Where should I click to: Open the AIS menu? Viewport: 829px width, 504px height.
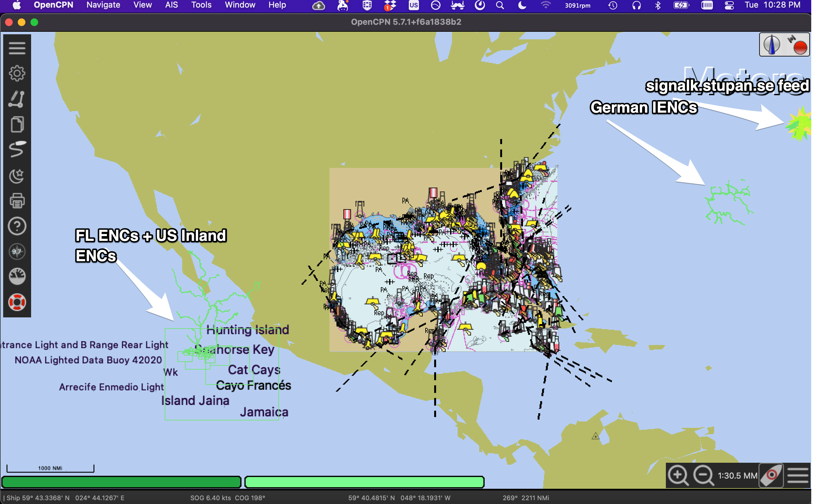[x=172, y=5]
